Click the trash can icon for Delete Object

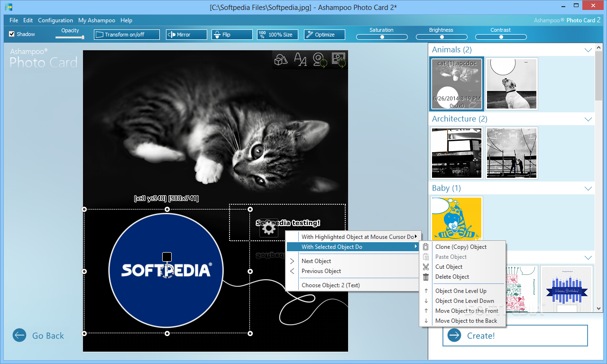tap(426, 277)
